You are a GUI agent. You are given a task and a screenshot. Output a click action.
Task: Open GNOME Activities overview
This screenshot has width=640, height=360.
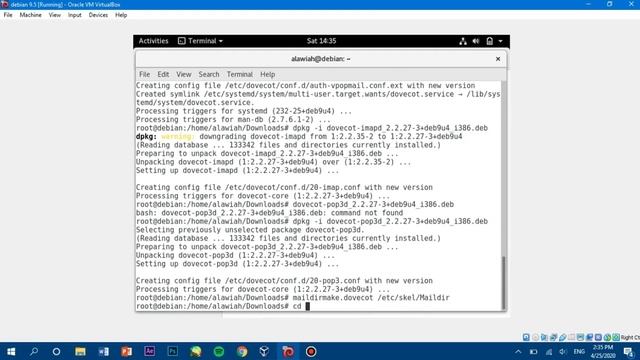(153, 41)
